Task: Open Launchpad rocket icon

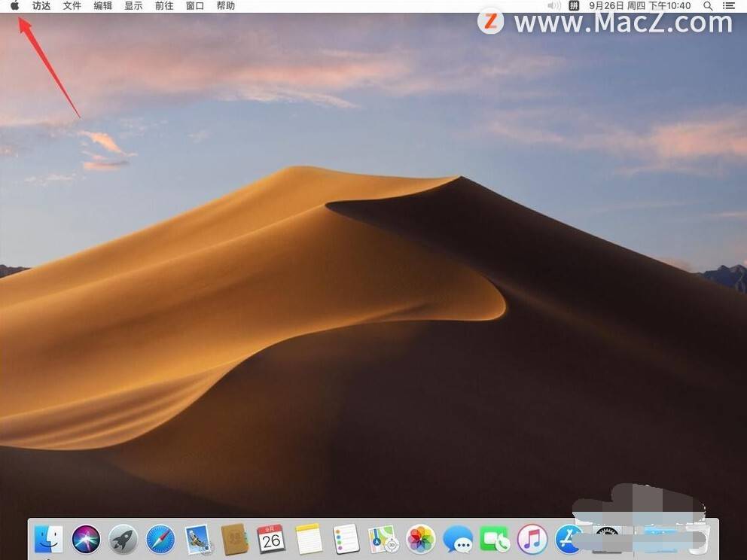Action: pyautogui.click(x=123, y=539)
